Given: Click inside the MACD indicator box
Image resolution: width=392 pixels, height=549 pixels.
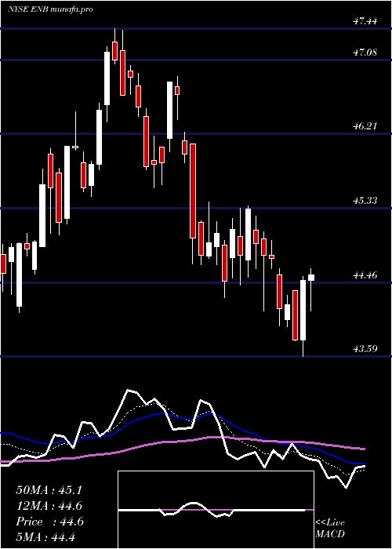Looking at the screenshot, I should tap(216, 510).
